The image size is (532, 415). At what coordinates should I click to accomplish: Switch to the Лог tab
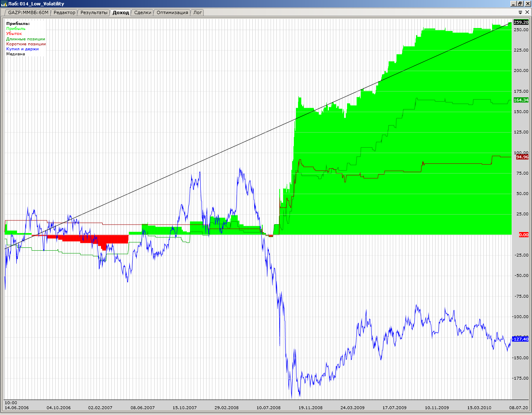197,12
